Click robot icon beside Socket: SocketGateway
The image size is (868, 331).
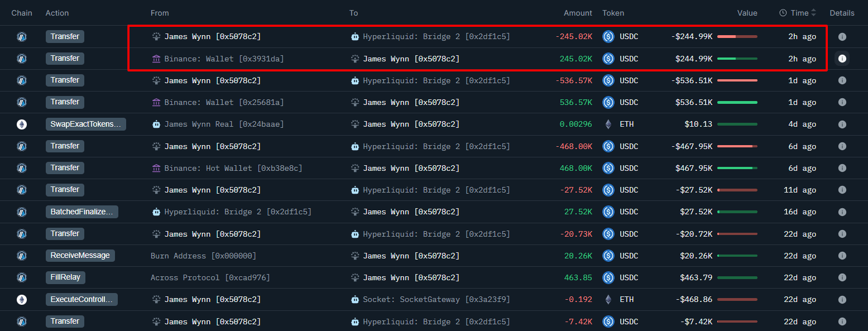pos(355,300)
